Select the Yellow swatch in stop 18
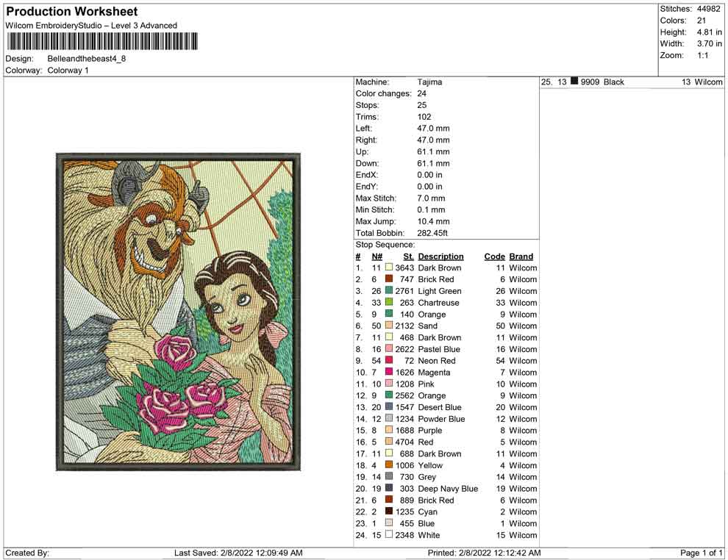Image resolution: width=728 pixels, height=560 pixels. click(389, 464)
